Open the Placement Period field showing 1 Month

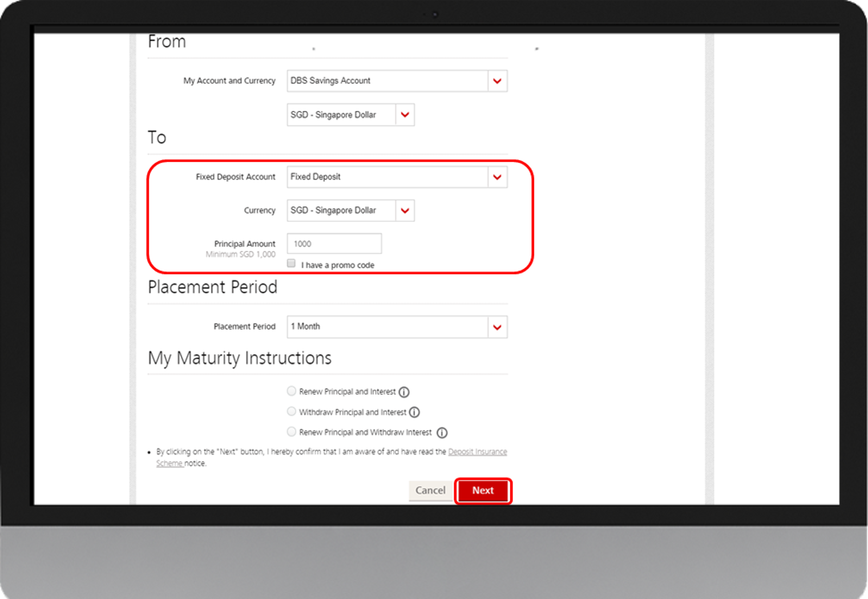tap(387, 327)
